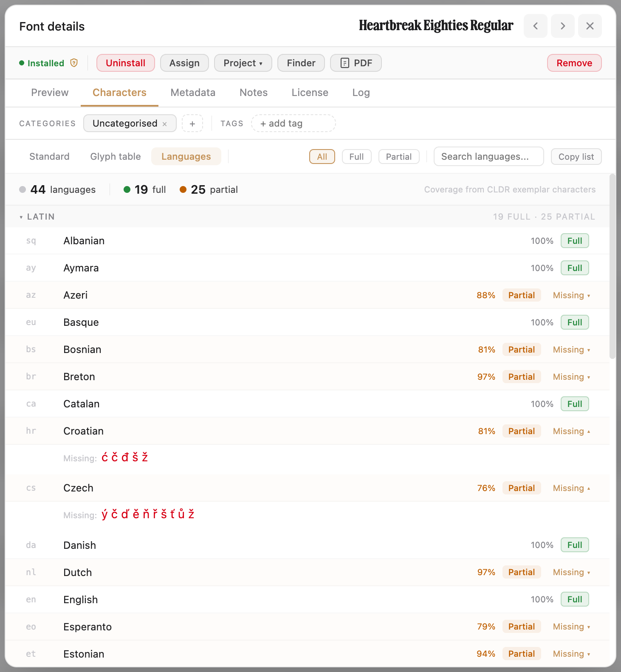This screenshot has height=672, width=621.
Task: Select the Languages view
Action: point(186,156)
